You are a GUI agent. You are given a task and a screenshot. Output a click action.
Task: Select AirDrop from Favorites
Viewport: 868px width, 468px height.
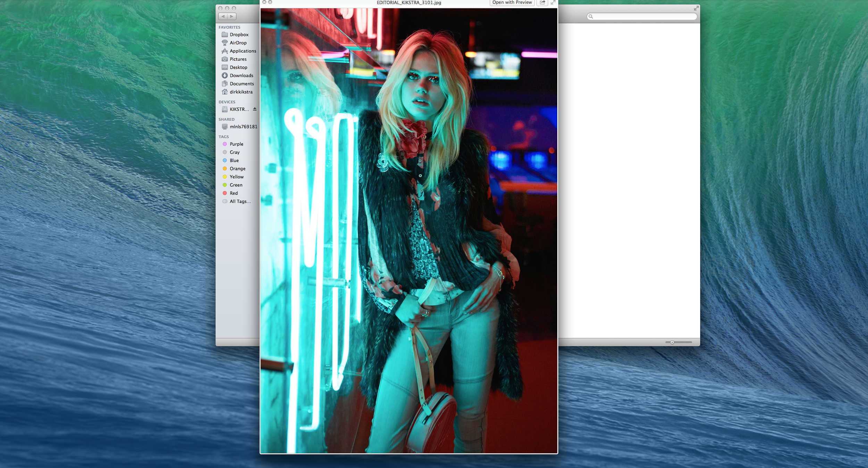[237, 42]
